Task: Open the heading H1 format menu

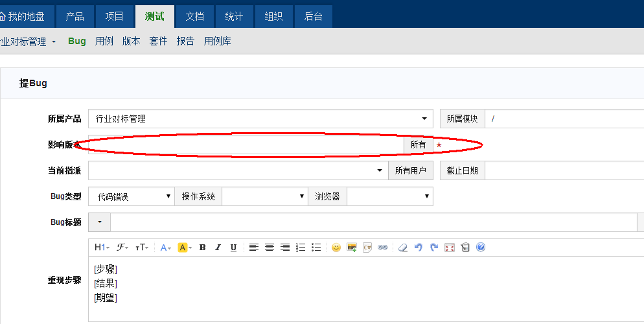Action: tap(102, 247)
